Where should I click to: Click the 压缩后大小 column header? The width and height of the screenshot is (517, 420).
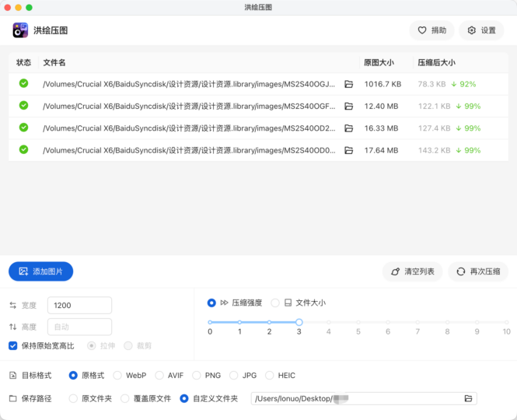tap(437, 62)
